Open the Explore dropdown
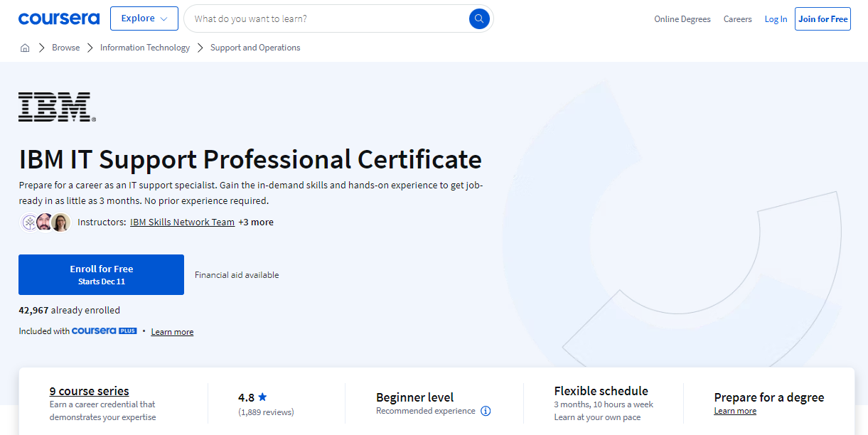The height and width of the screenshot is (435, 868). tap(144, 18)
